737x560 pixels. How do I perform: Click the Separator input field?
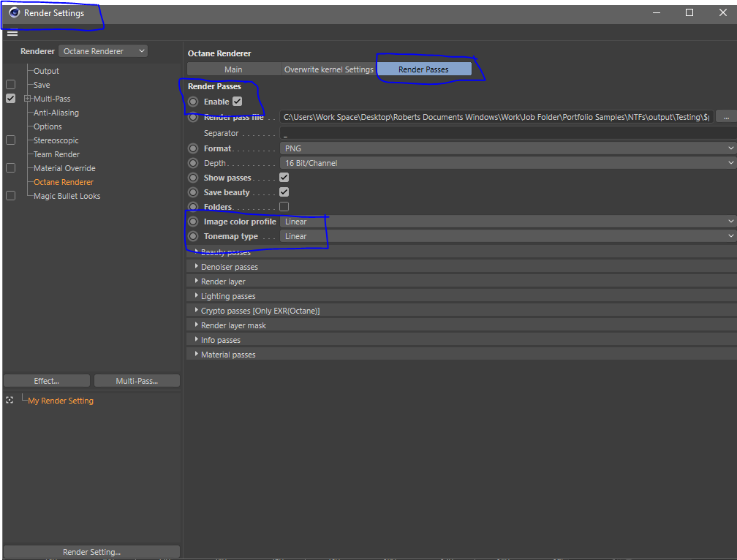click(508, 133)
